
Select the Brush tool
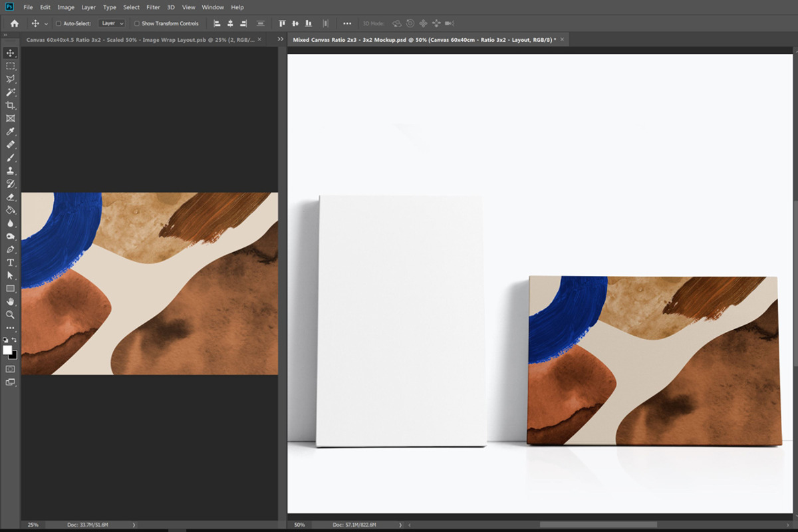(x=10, y=158)
